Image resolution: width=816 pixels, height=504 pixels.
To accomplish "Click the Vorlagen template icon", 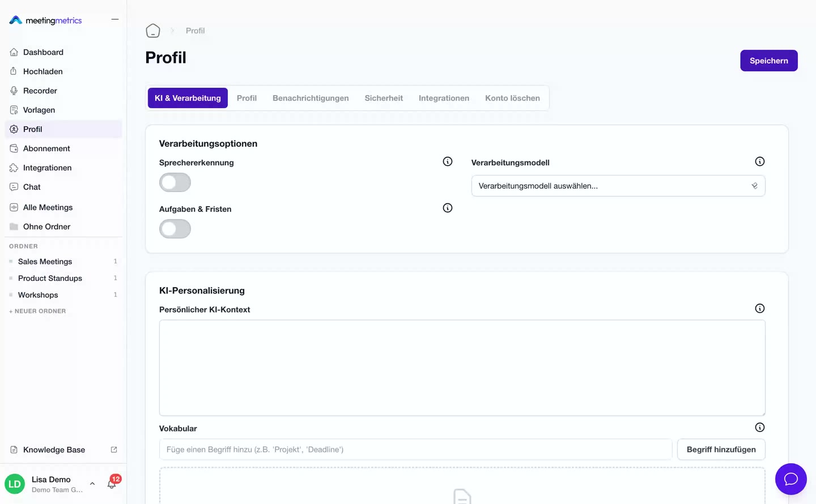I will click(x=14, y=110).
